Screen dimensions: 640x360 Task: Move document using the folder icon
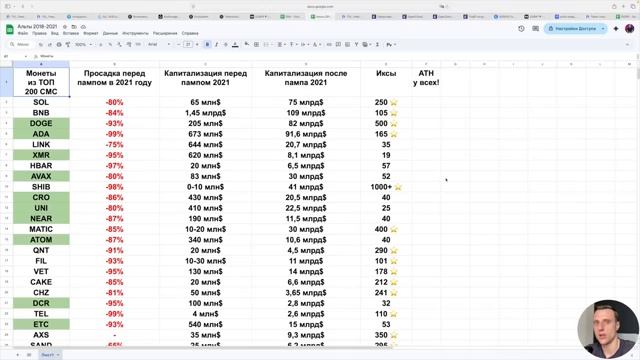[74, 27]
